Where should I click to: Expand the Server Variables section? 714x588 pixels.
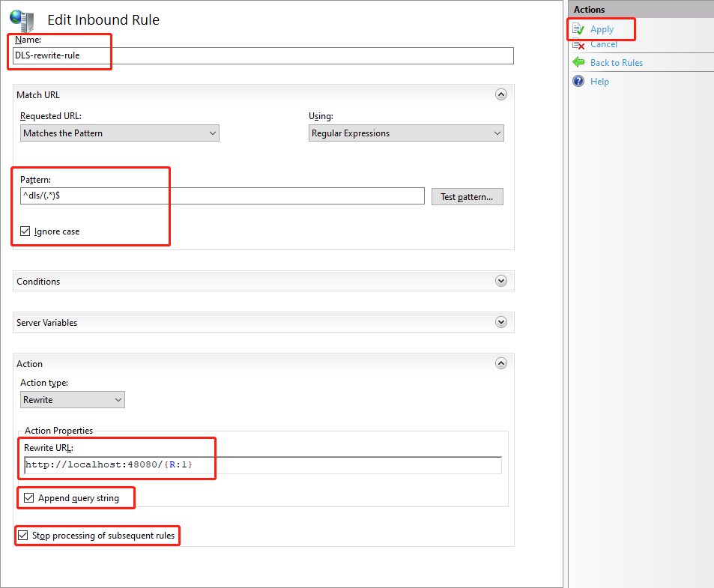(501, 322)
